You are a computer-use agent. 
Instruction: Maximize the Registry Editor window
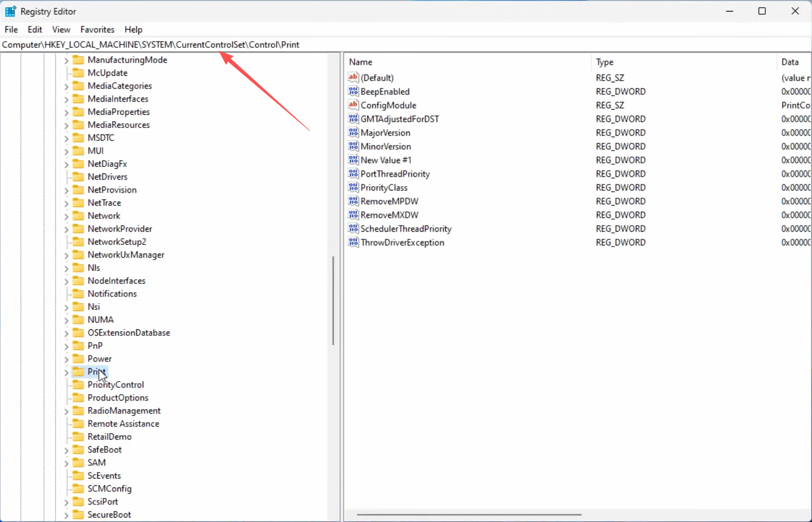point(762,11)
